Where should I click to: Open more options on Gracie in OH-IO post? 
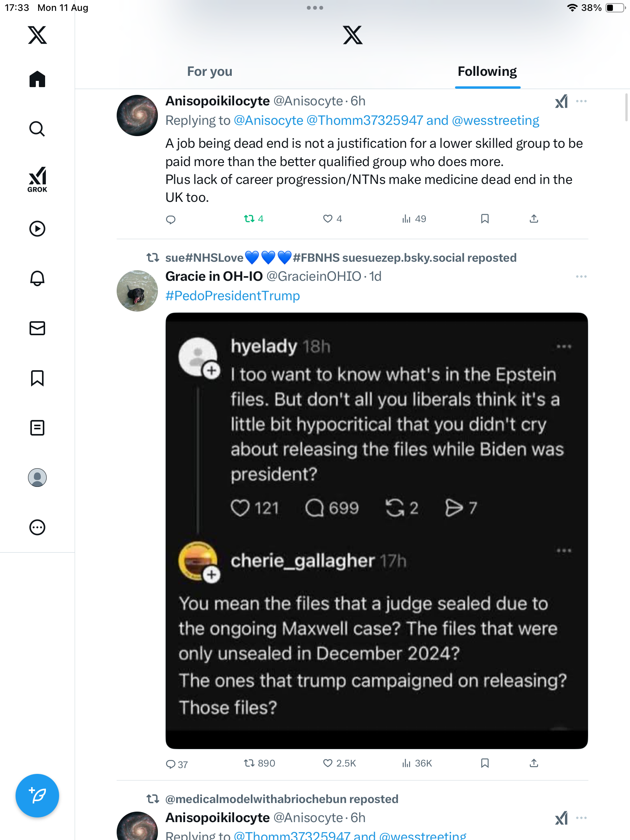(581, 276)
